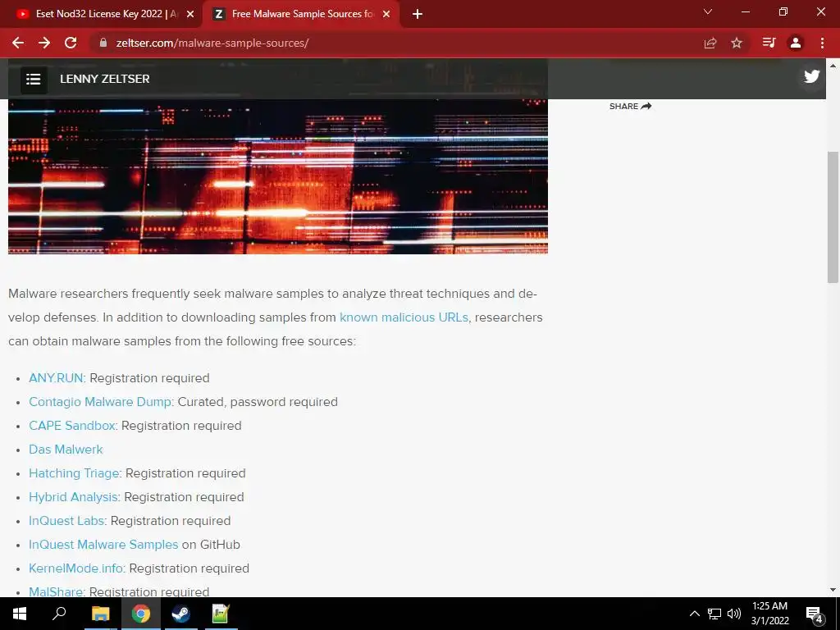Open the known malicious URLs link
Image resolution: width=840 pixels, height=630 pixels.
404,317
